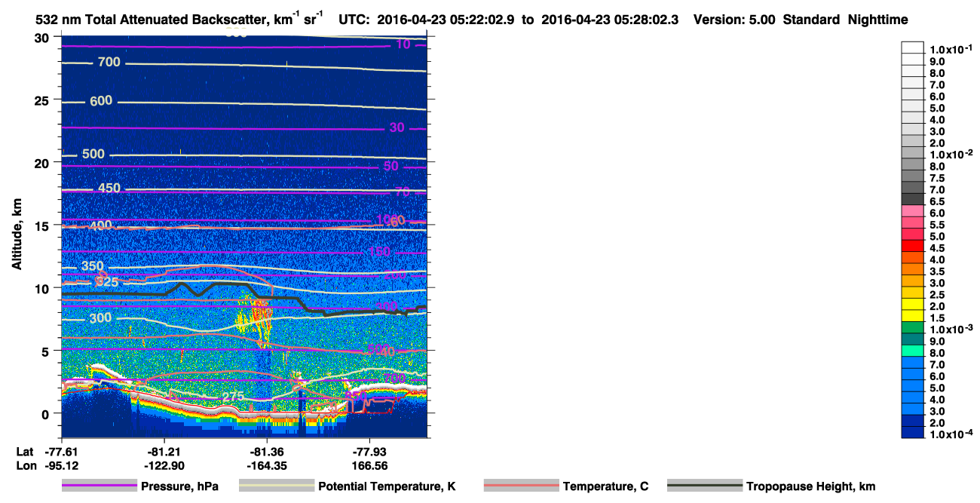Viewport: 980px width, 503px height.
Task: Click the 25 km altitude tick label
Action: click(43, 100)
